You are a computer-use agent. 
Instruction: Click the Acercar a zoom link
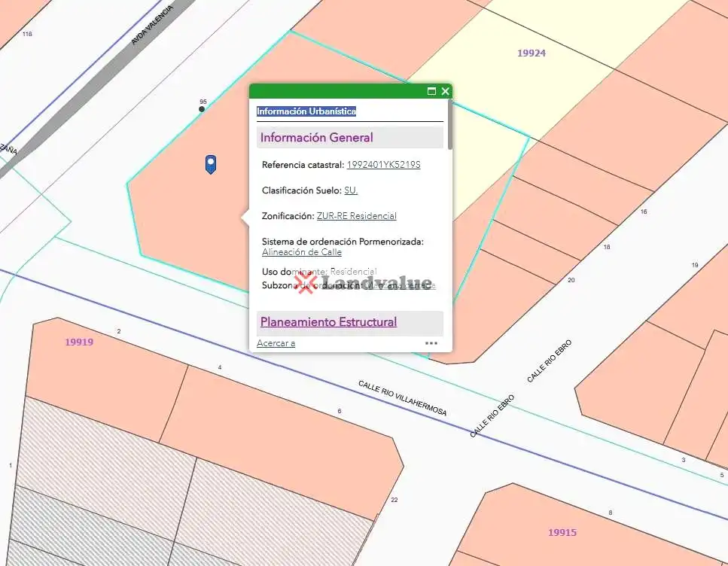[276, 343]
